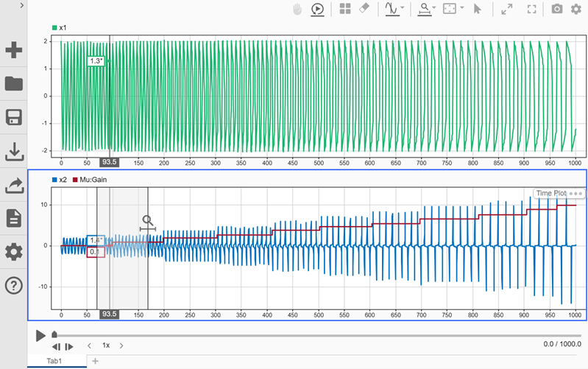Click the green x1 color swatch
This screenshot has height=369, width=588.
54,28
